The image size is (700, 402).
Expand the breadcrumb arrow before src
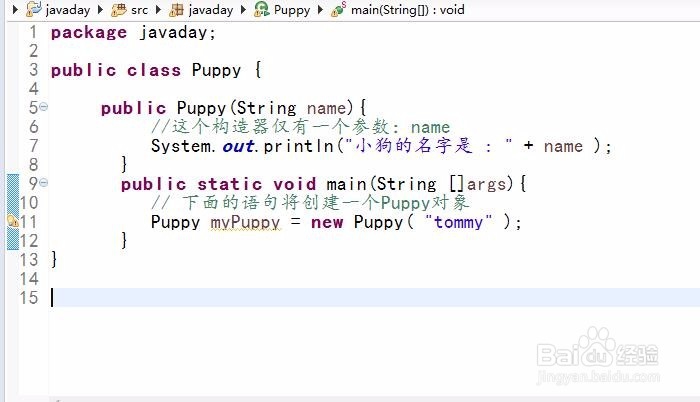pos(100,9)
